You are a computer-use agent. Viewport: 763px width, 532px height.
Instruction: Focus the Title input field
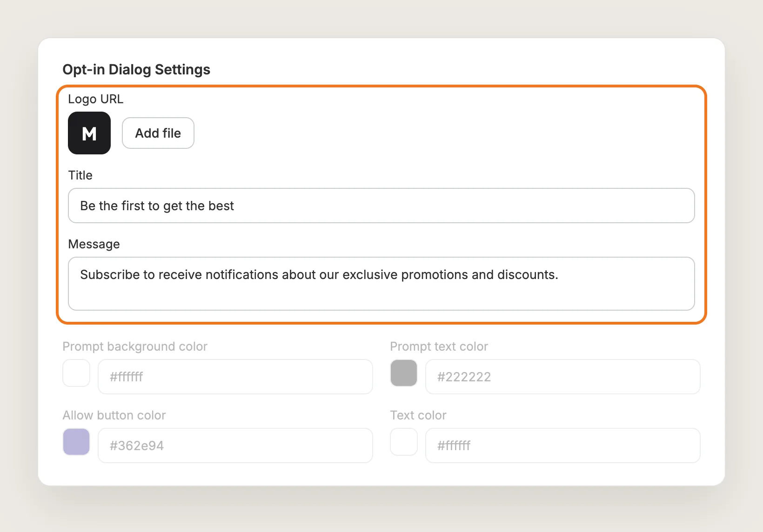(x=381, y=206)
